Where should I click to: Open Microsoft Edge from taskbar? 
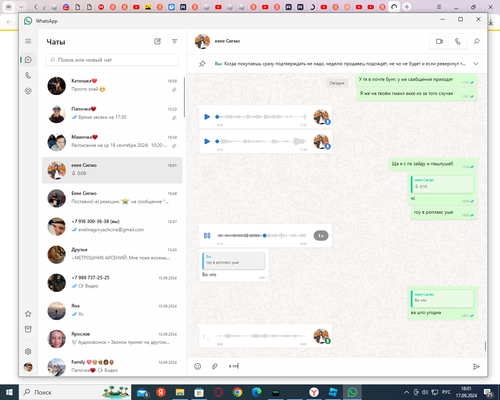256,392
